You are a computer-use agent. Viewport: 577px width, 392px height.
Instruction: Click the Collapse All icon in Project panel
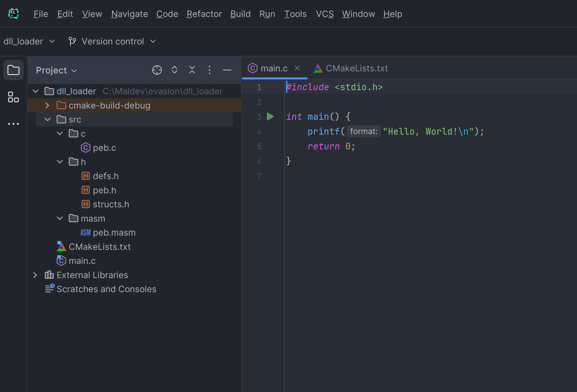click(192, 70)
